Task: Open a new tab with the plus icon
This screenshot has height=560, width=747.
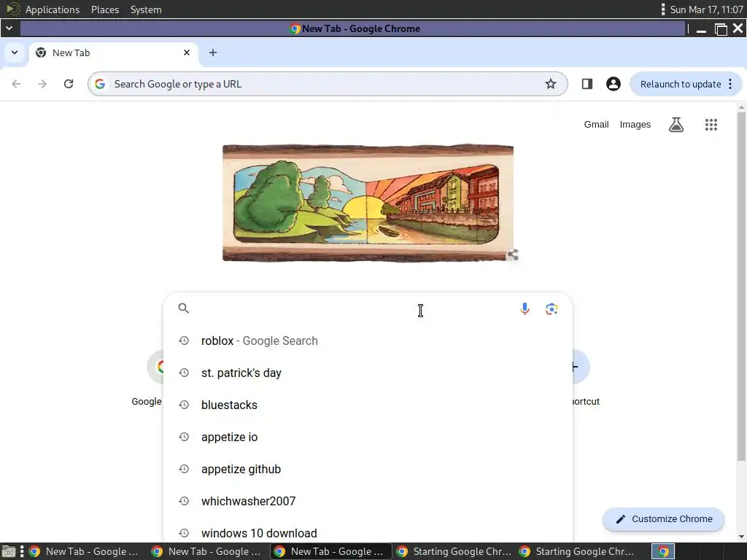Action: point(213,52)
